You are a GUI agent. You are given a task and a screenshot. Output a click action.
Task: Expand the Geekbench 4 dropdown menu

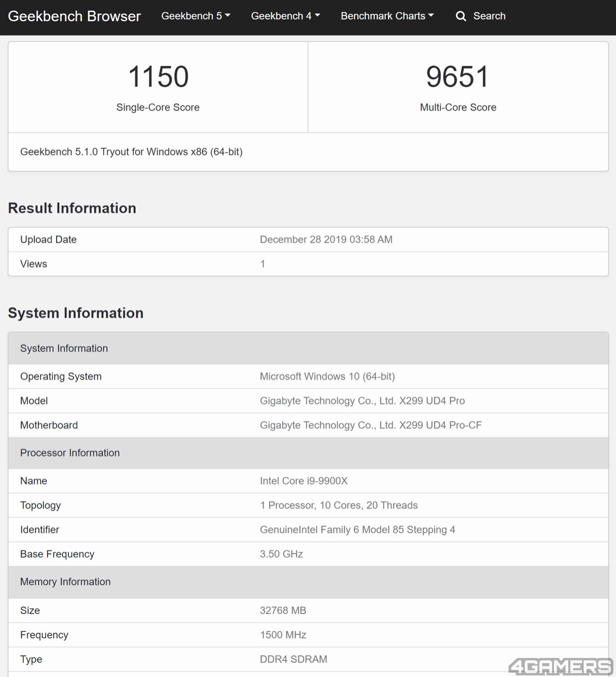tap(286, 16)
